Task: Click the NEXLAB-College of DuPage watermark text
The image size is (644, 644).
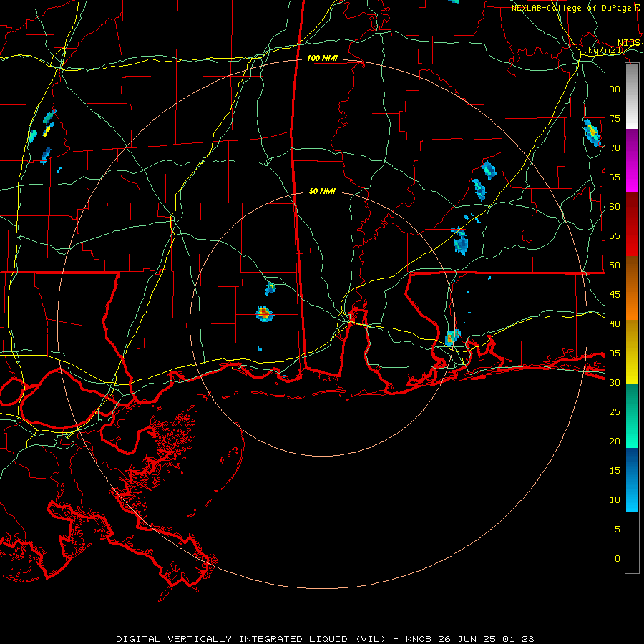Action: pos(575,8)
